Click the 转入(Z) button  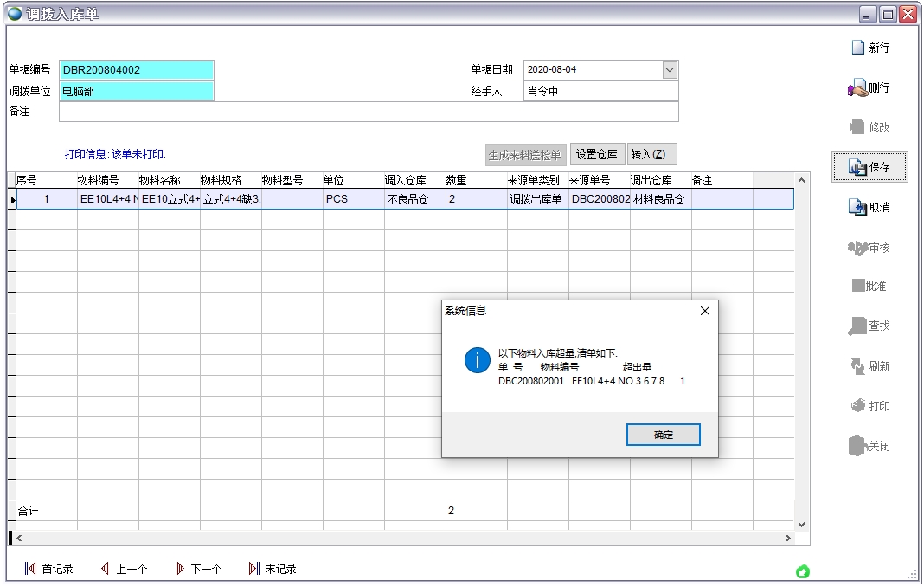(651, 155)
